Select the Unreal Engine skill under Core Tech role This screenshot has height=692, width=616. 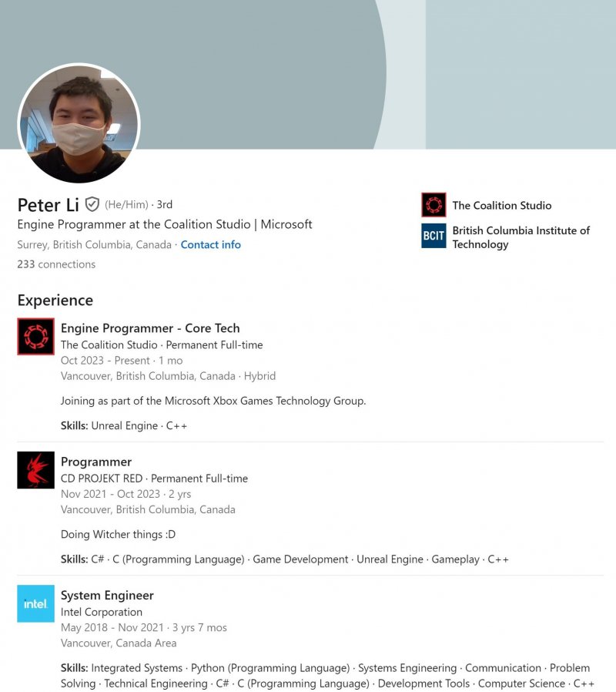(x=123, y=425)
